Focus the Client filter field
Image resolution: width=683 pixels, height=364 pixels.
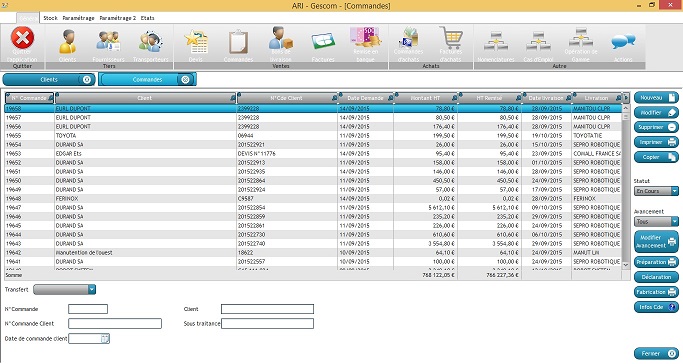(x=267, y=309)
